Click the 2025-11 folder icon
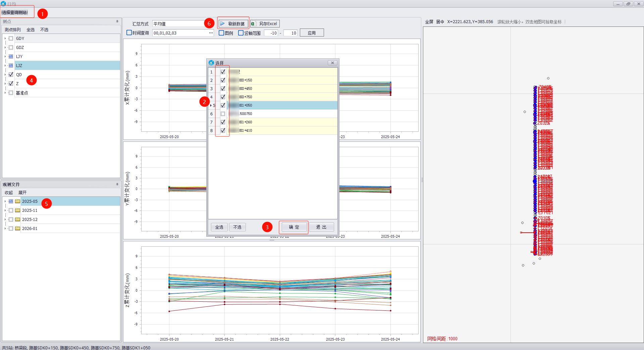Viewport: 644px width, 350px height. pyautogui.click(x=18, y=211)
